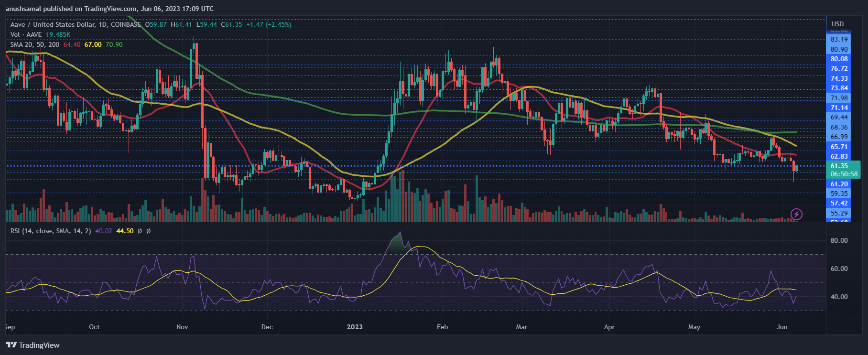
Task: Click the TradingView logo at bottom left
Action: (33, 345)
